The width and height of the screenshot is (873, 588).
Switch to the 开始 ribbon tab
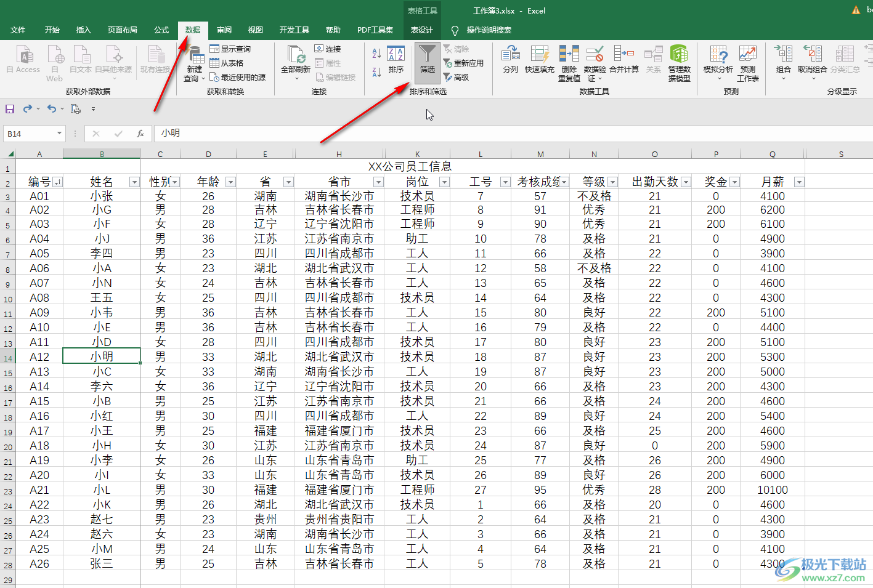[52, 30]
